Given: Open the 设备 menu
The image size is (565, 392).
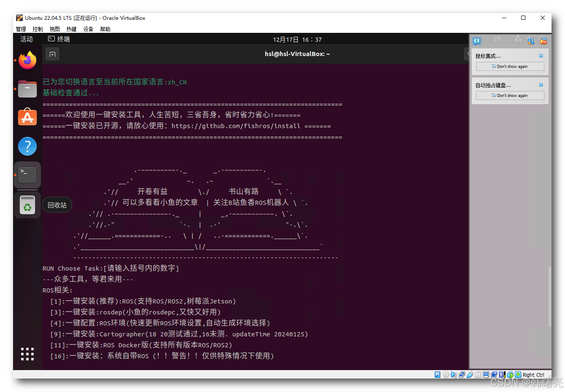Looking at the screenshot, I should [x=88, y=29].
